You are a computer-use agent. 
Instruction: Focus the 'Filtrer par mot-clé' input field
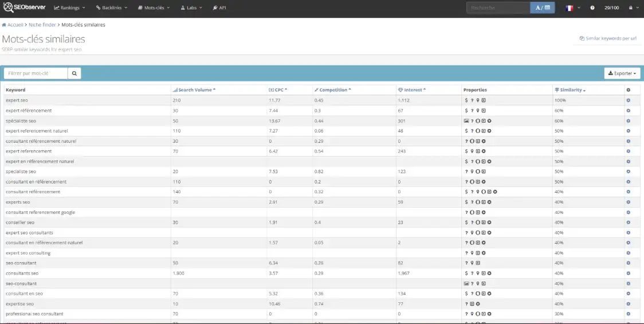click(x=36, y=73)
